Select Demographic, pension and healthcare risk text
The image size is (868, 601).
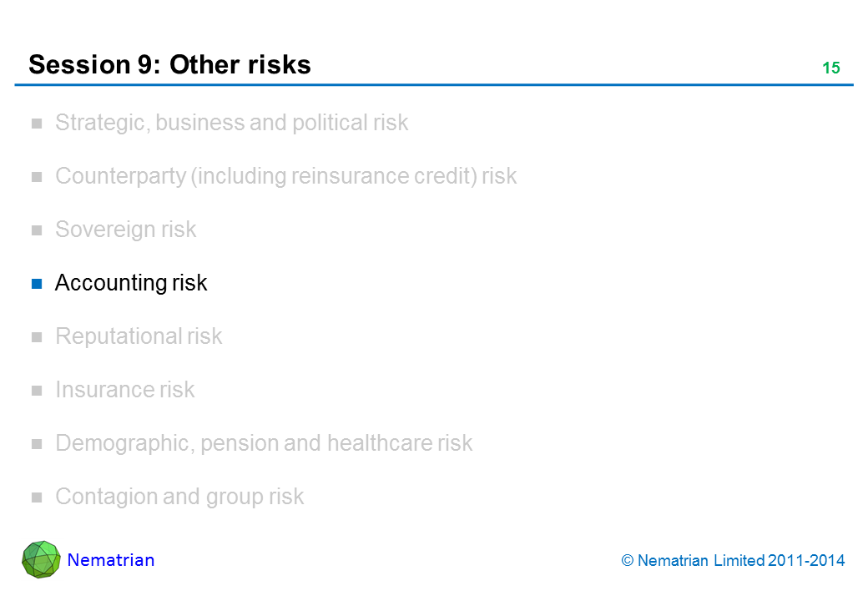(x=264, y=443)
